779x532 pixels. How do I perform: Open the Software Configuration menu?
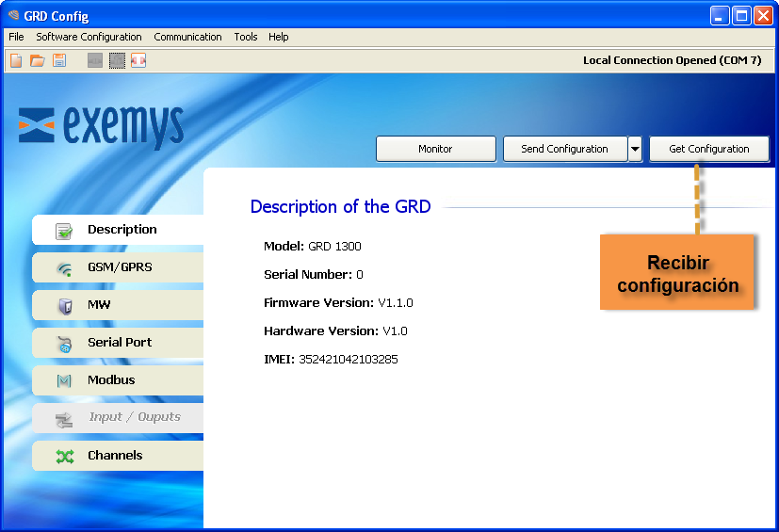click(x=89, y=37)
